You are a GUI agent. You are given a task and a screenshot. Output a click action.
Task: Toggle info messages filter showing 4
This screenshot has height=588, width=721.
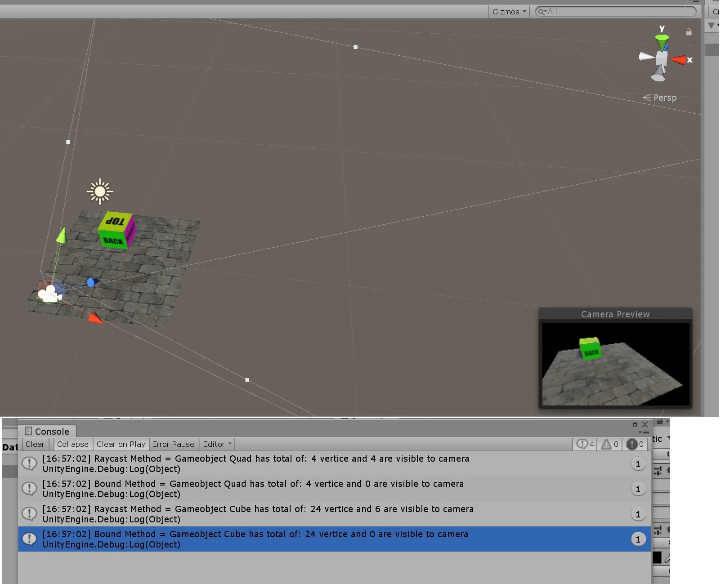click(585, 444)
